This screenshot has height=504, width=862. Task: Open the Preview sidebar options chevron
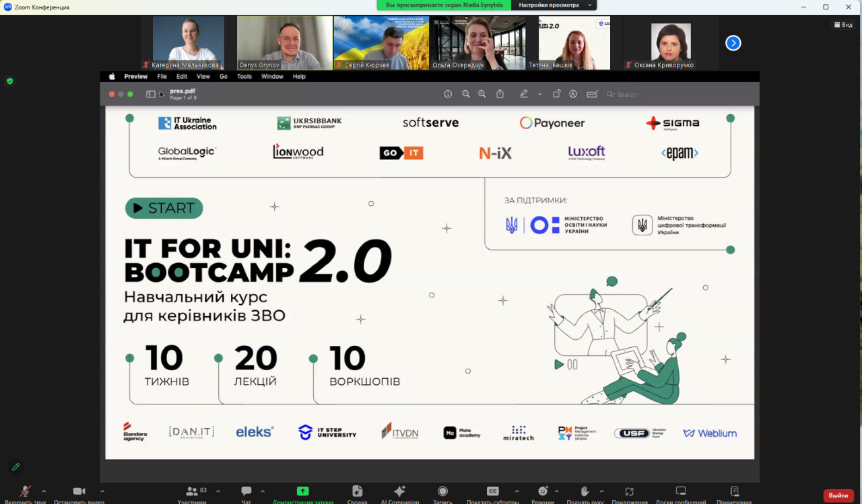161,94
